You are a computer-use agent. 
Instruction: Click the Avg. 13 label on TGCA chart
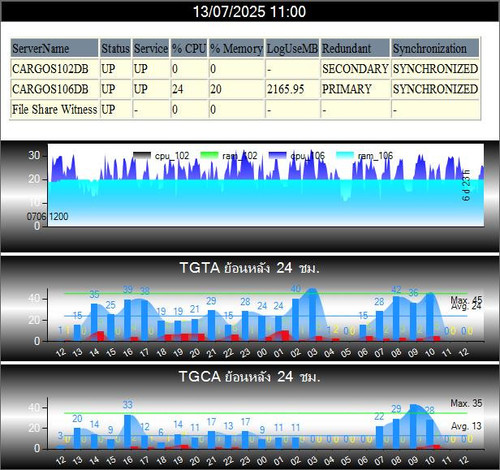(466, 426)
